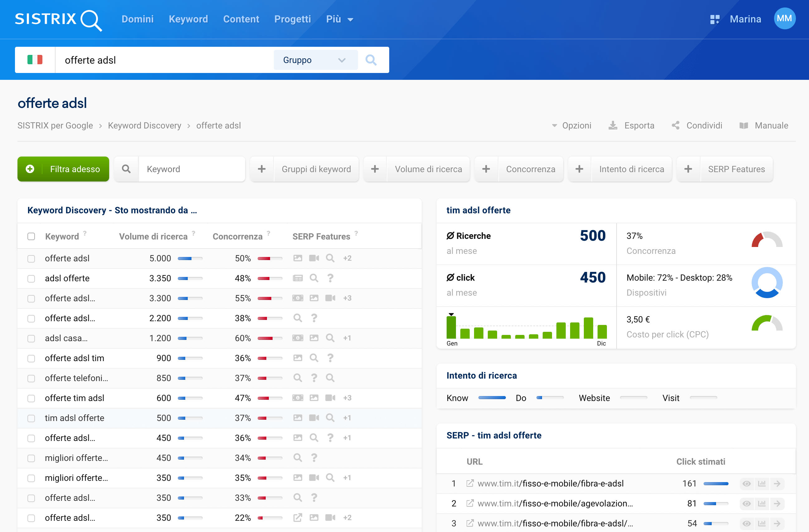Click the arrow icon in SERP result row 1
Viewport: 809px width, 532px height.
pos(777,483)
